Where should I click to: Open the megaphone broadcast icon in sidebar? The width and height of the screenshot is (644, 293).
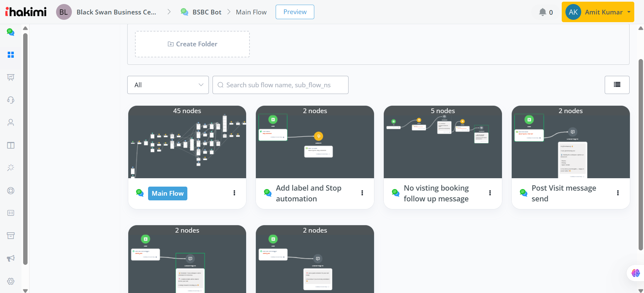(11, 258)
